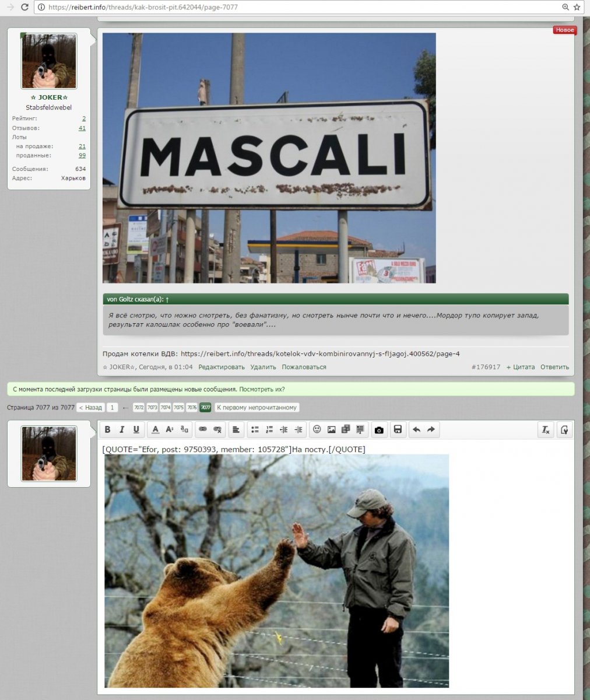Open the text alignment dropdown
Viewport: 590px width, 700px height.
tap(236, 430)
